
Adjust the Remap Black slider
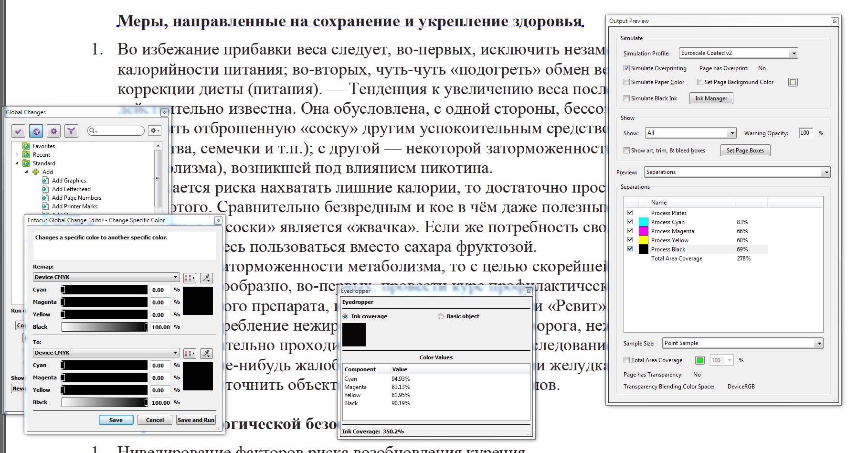pyautogui.click(x=105, y=327)
